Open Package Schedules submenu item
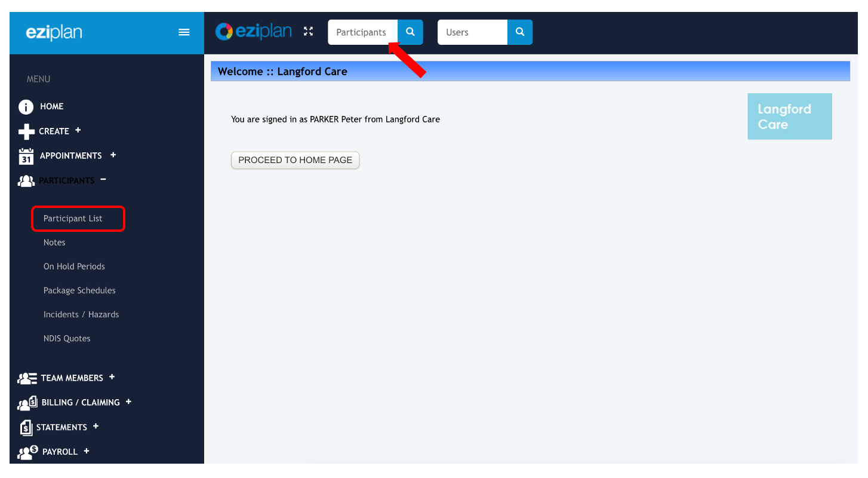This screenshot has height=478, width=868. click(79, 290)
